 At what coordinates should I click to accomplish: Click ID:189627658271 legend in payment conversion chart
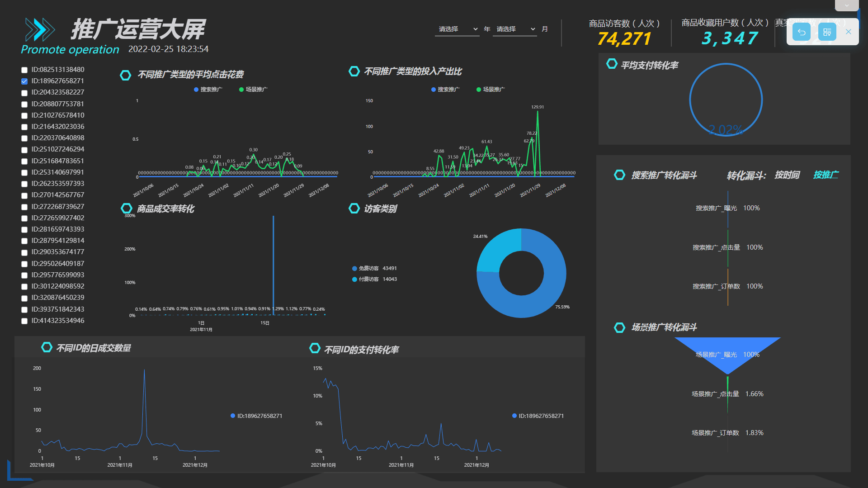(x=538, y=416)
